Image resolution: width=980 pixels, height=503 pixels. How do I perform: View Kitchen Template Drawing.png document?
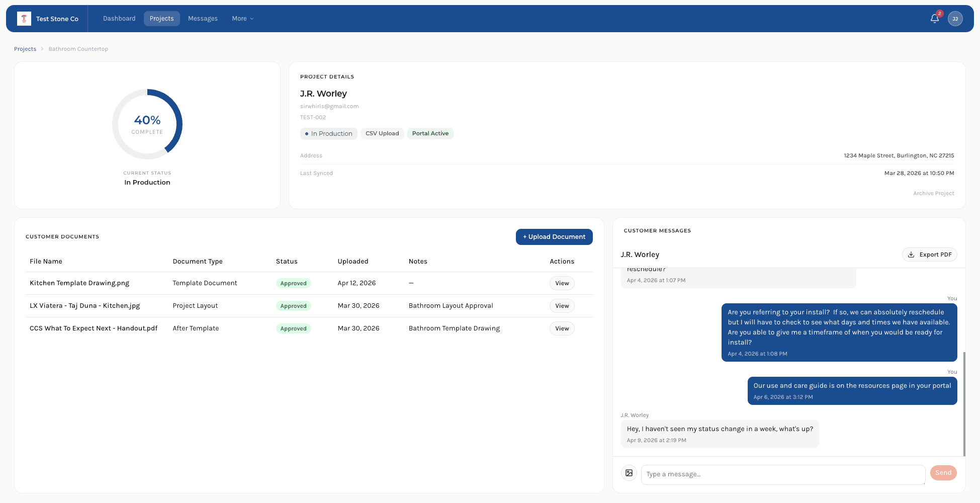562,283
